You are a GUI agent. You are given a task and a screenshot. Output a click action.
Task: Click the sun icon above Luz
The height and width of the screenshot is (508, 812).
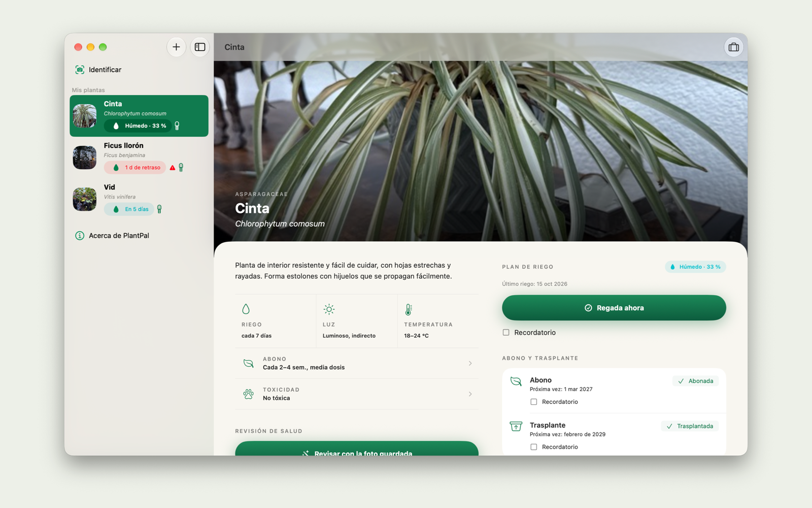pyautogui.click(x=329, y=309)
